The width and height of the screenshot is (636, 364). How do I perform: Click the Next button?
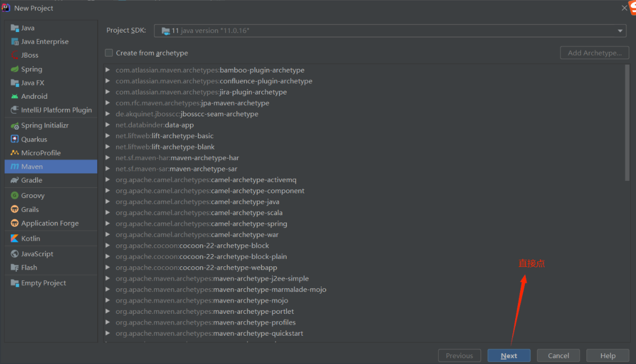pyautogui.click(x=509, y=355)
